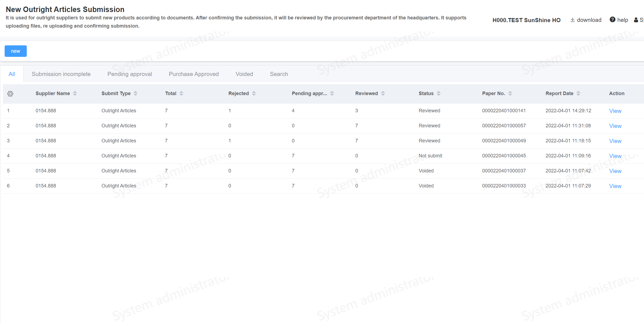Sort by Report Date column arrows
The image size is (644, 323).
[x=578, y=93]
